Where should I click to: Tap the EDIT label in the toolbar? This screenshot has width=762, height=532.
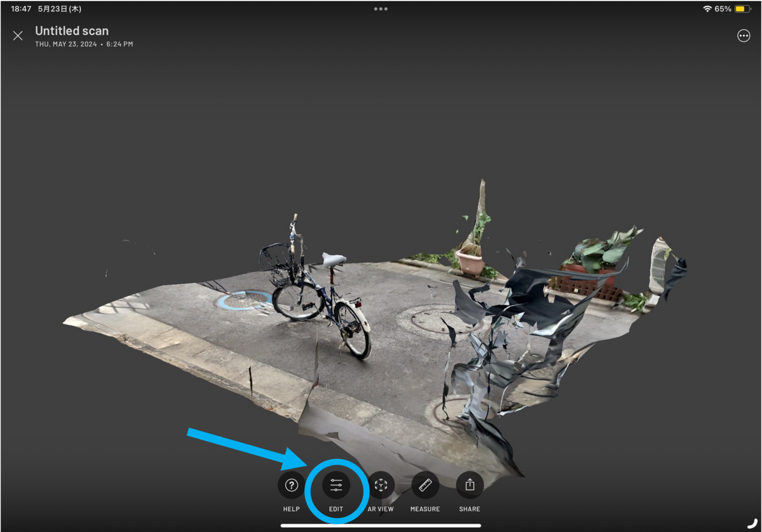point(336,509)
